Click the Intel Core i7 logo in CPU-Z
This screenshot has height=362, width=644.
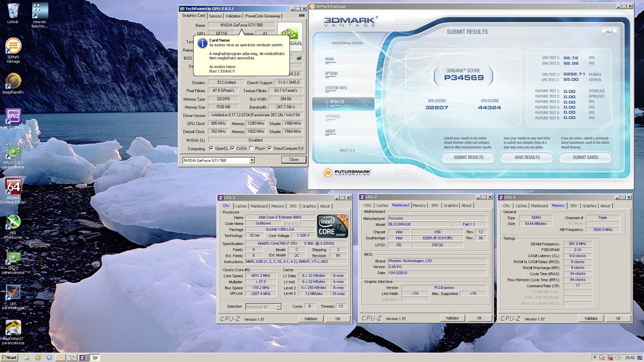pos(332,226)
